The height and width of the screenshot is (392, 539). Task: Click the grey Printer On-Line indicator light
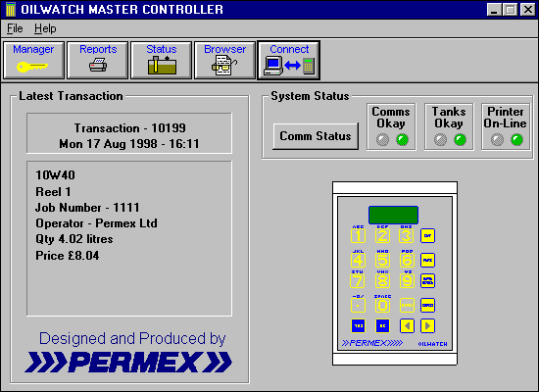pyautogui.click(x=497, y=139)
